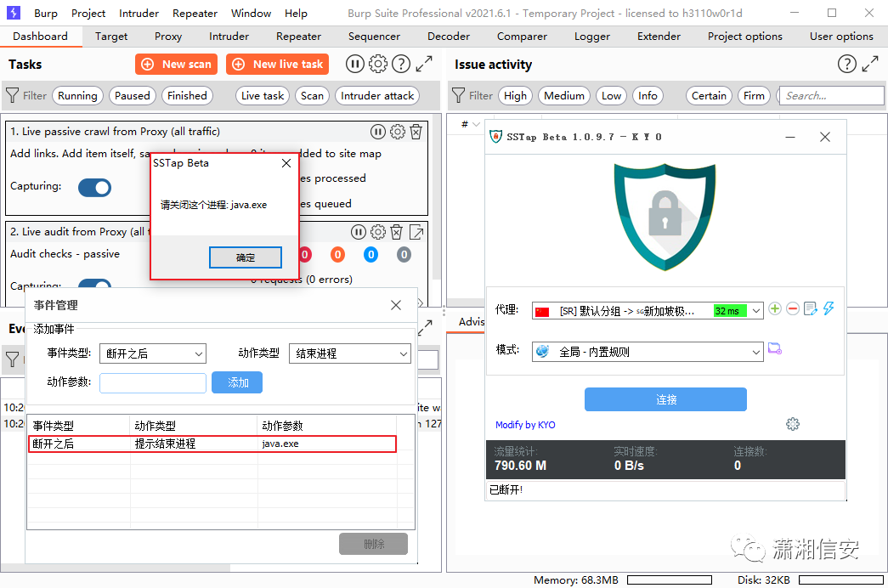Open the 代理 proxy server dropdown
This screenshot has height=588, width=888.
tap(648, 310)
